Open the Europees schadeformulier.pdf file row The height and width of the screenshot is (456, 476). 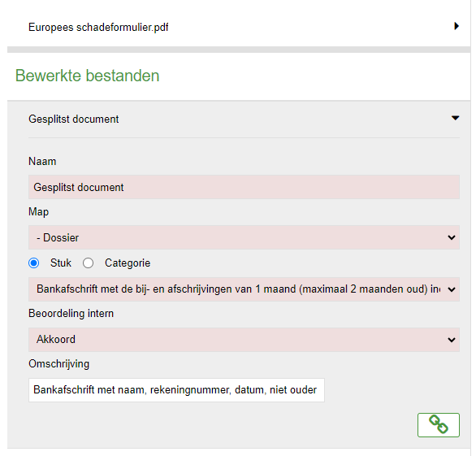click(x=239, y=27)
